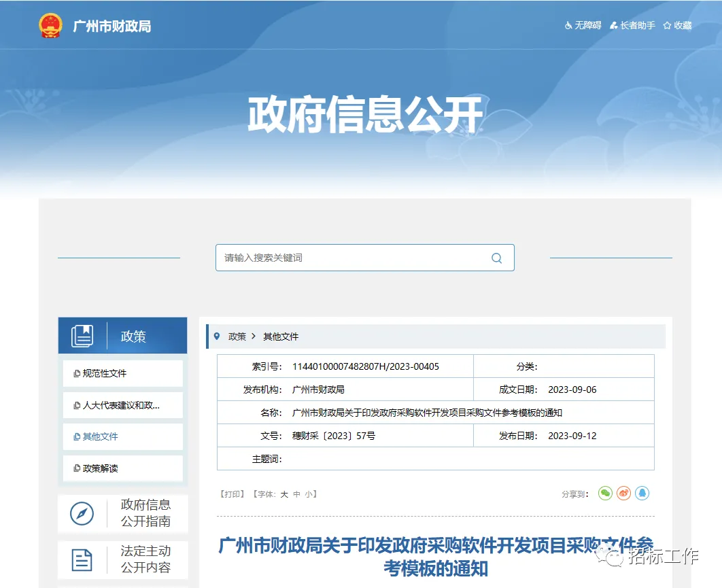This screenshot has width=722, height=588.
Task: Open 广州市财政局 home title link
Action: pos(112,27)
